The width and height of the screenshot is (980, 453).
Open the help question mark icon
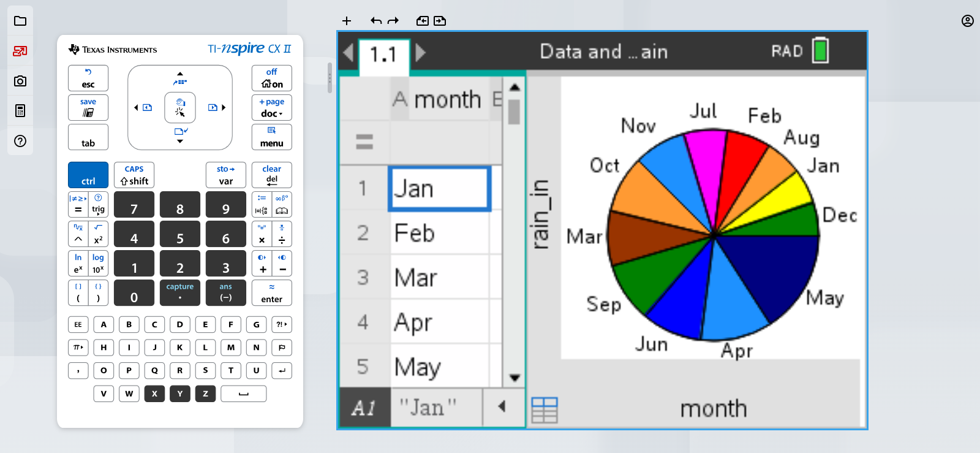20,141
